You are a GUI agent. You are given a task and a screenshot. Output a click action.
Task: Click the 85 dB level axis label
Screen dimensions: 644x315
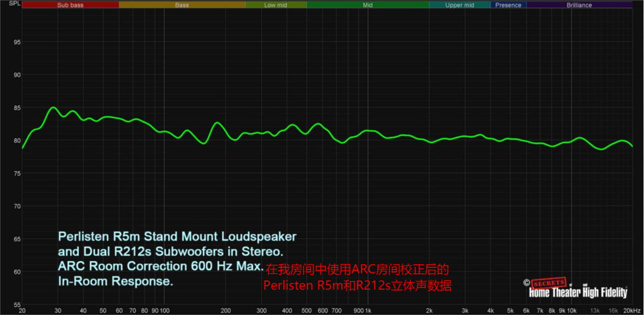pos(17,107)
